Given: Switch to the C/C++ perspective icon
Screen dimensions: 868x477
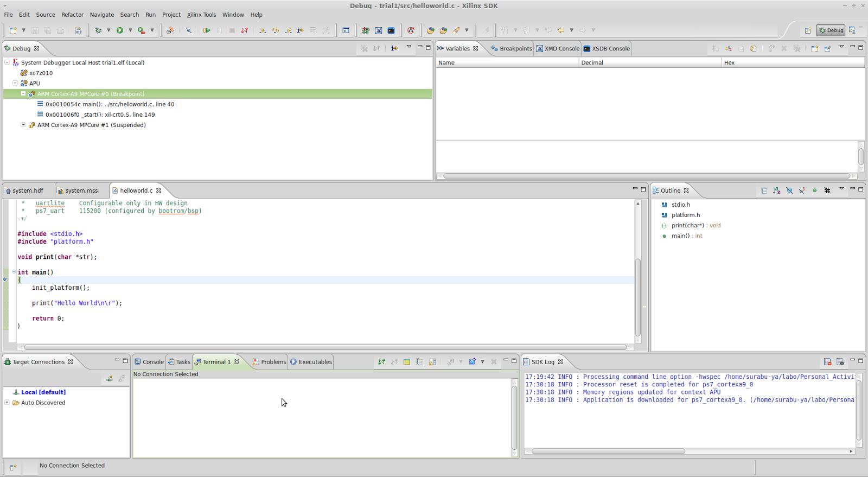Looking at the screenshot, I should click(852, 30).
